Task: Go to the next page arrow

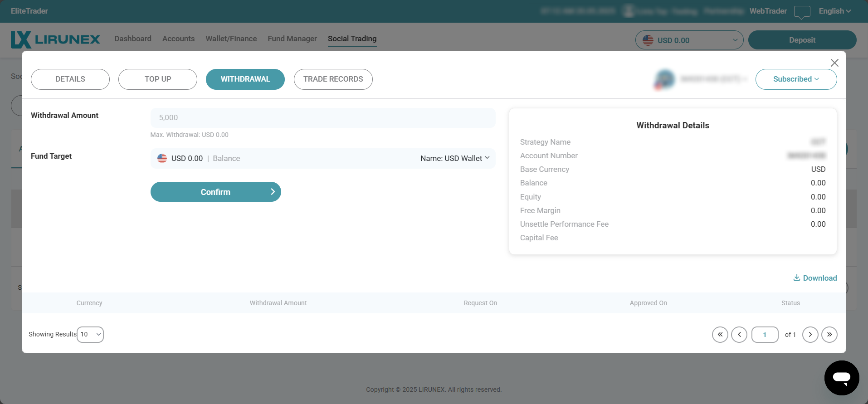Action: tap(810, 335)
